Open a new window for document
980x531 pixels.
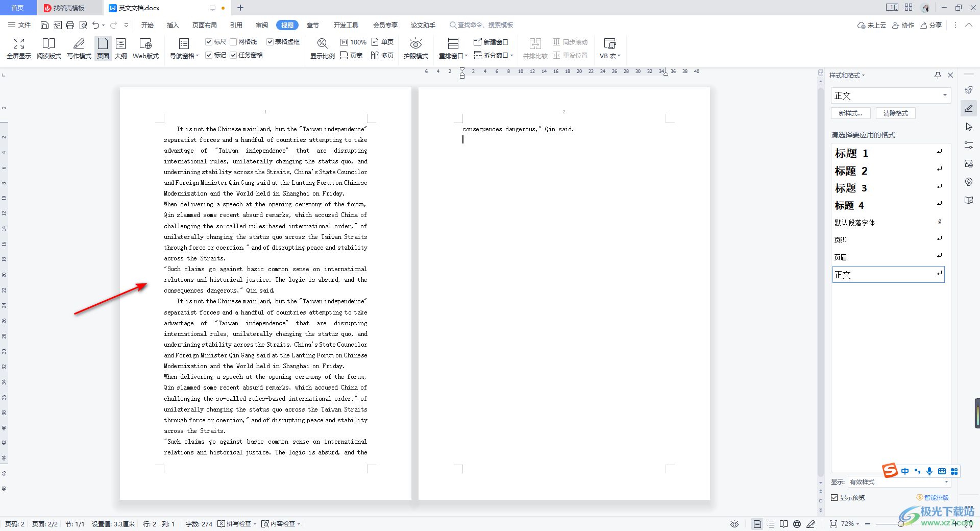coord(491,42)
